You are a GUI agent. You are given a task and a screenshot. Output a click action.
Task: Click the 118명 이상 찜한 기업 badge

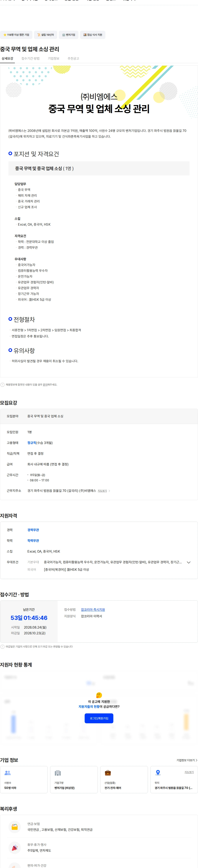pyautogui.click(x=16, y=35)
